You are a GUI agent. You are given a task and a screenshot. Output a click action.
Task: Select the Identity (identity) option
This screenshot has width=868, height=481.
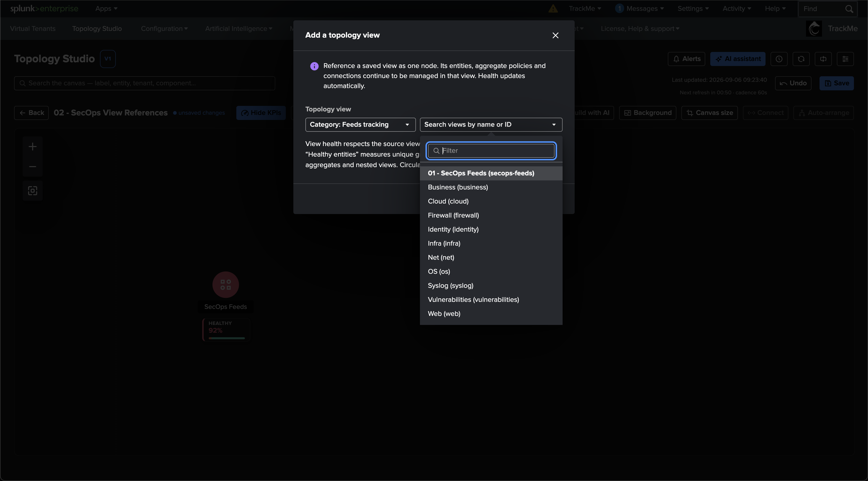click(491, 230)
